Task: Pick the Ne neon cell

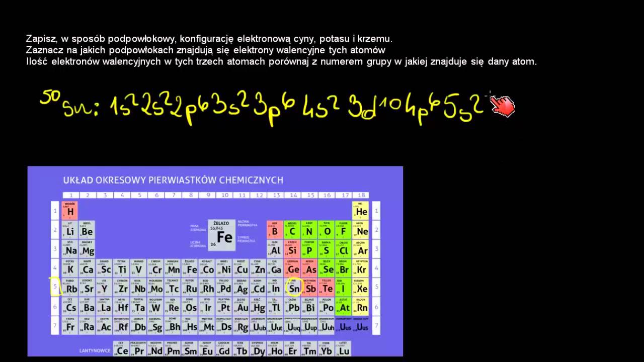Action: [361, 230]
